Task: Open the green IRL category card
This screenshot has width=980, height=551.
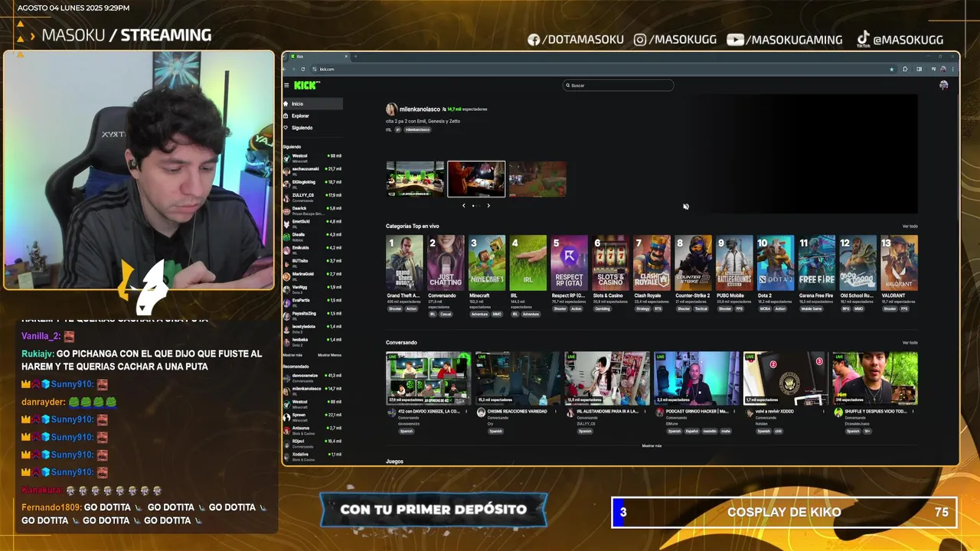Action: click(528, 263)
